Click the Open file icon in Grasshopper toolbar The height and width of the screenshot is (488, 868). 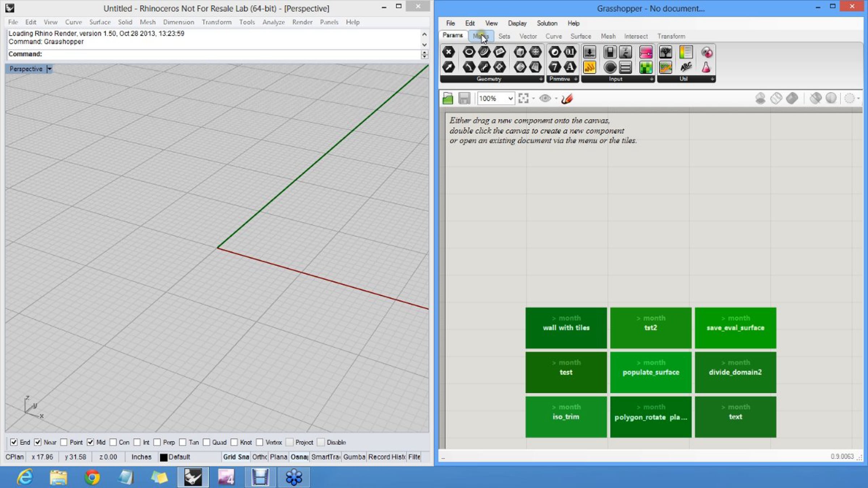(448, 98)
